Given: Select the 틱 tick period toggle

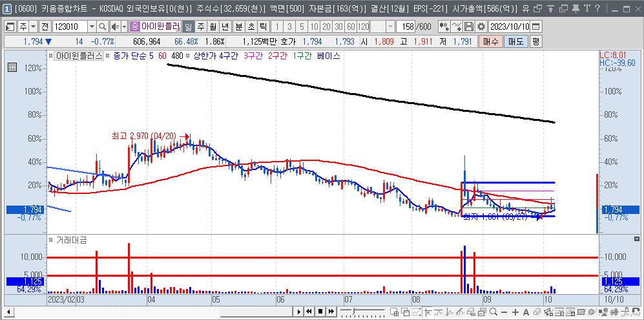Looking at the screenshot, I should tap(264, 27).
